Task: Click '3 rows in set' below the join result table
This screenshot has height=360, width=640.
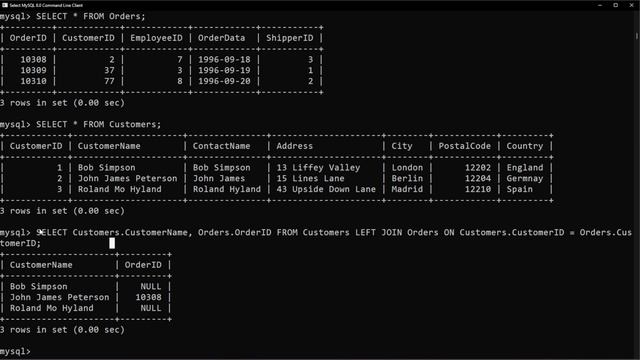Action: pos(33,330)
